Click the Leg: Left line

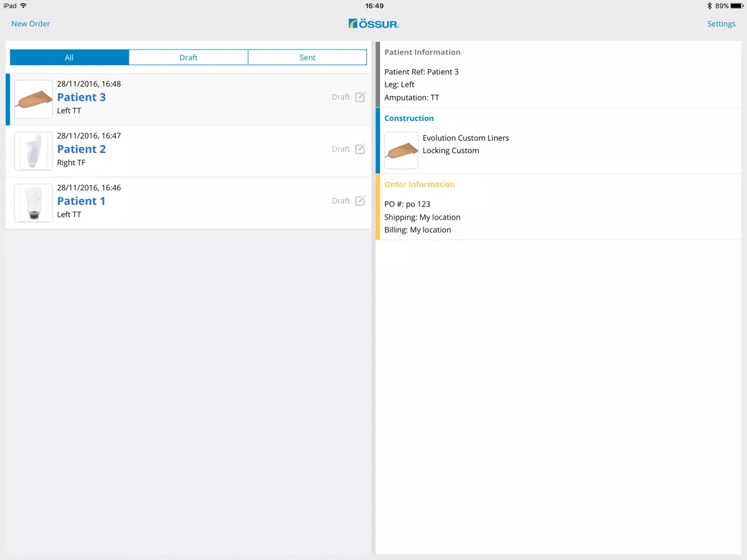(399, 84)
